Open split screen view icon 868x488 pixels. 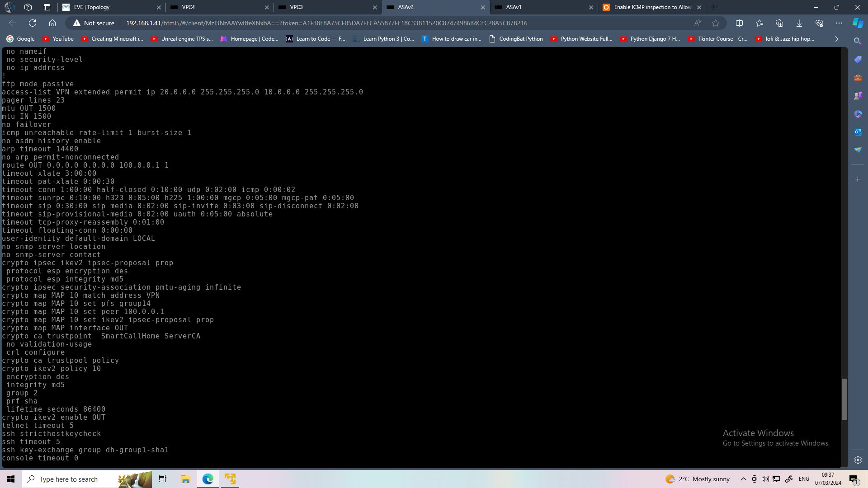pos(740,23)
